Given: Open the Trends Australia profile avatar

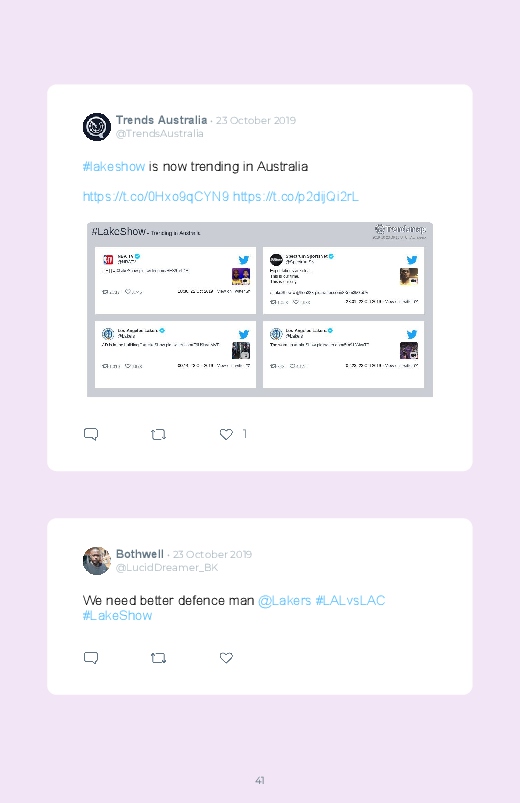Looking at the screenshot, I should [97, 126].
